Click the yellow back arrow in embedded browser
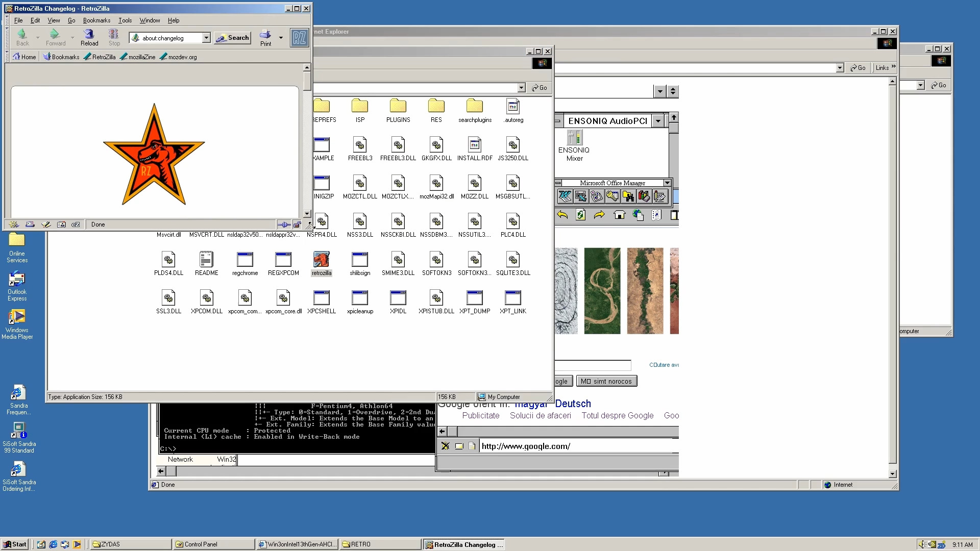 pos(562,215)
